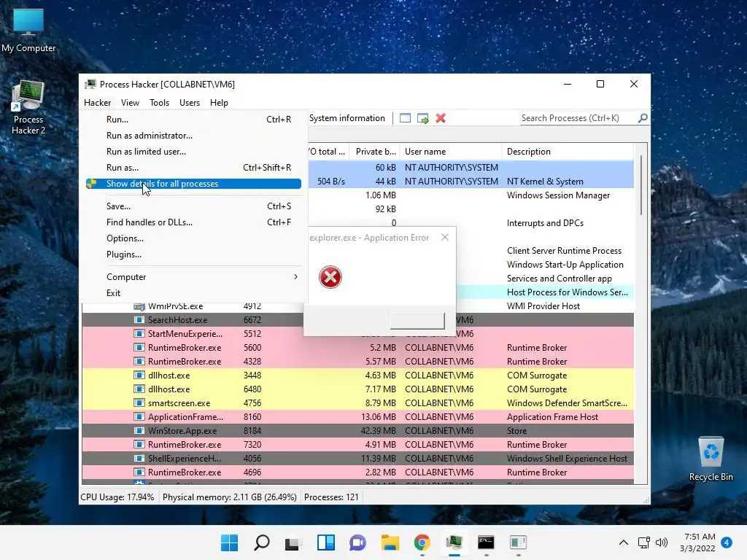
Task: Click the smartscreen.exe process icon
Action: 139,402
